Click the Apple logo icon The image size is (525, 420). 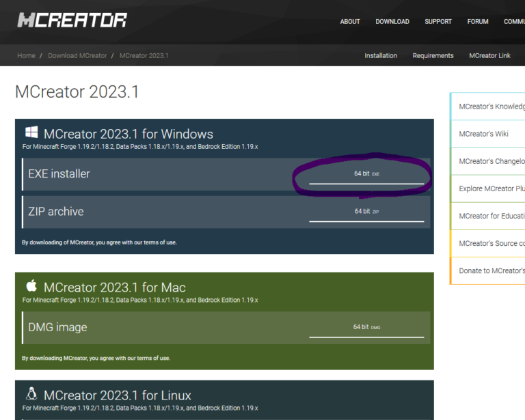[x=31, y=285]
